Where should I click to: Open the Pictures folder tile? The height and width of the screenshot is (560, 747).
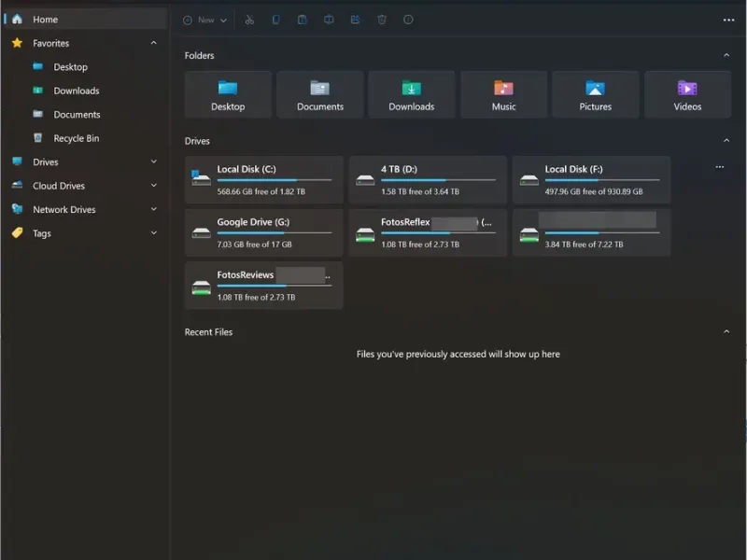(595, 94)
